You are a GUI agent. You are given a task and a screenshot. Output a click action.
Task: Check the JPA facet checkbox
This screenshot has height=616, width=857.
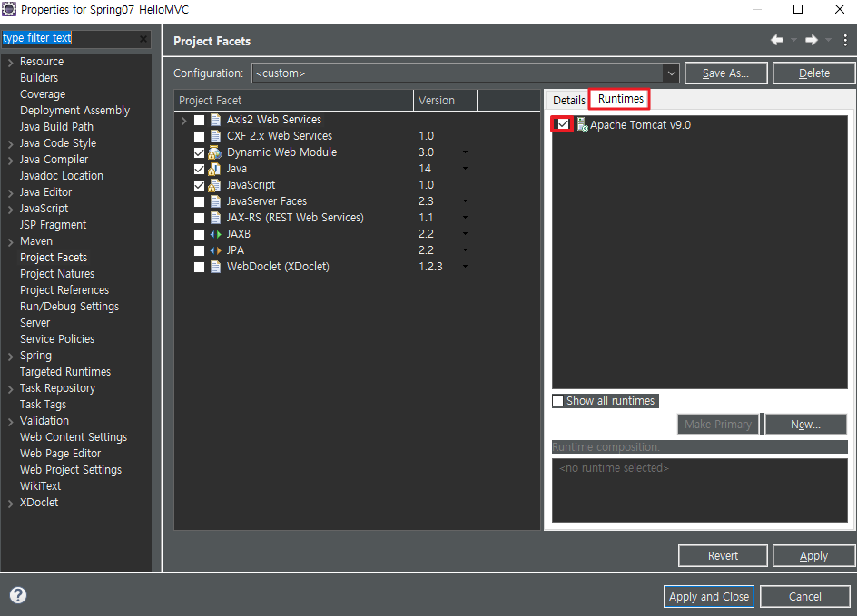(x=200, y=251)
